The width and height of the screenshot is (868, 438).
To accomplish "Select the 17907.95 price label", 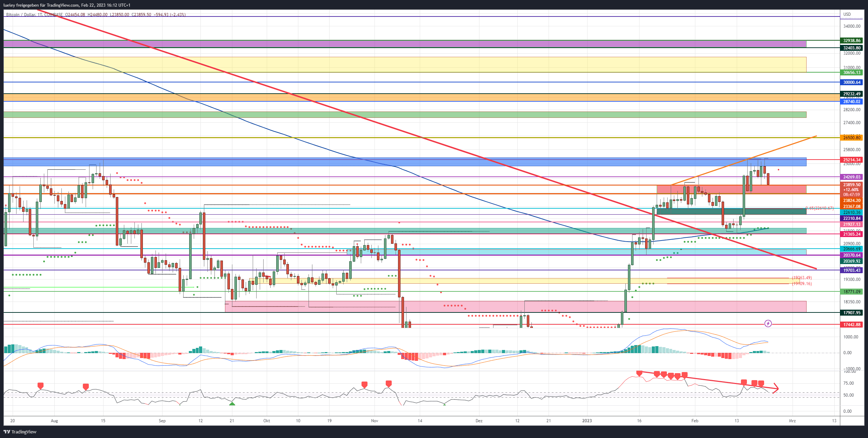I will click(852, 313).
